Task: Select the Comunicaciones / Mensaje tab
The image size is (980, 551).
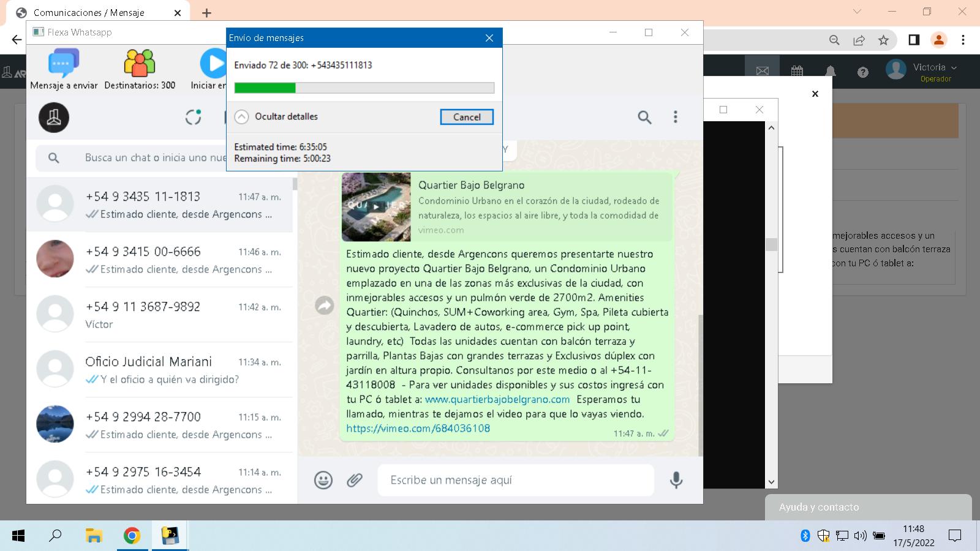Action: pos(98,13)
